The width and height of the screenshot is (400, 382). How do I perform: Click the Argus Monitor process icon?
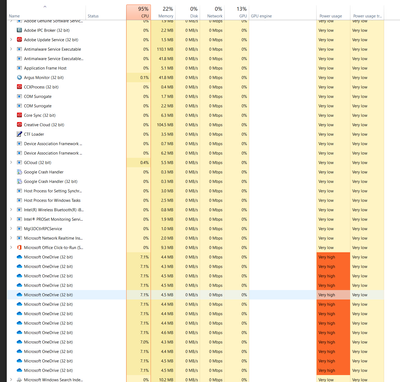(19, 77)
